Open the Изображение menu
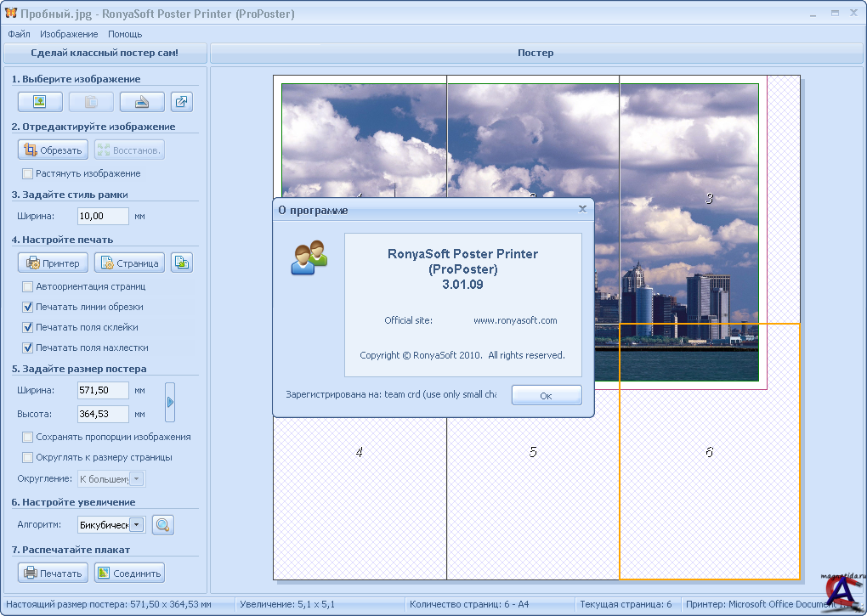Image resolution: width=867 pixels, height=616 pixels. [69, 34]
